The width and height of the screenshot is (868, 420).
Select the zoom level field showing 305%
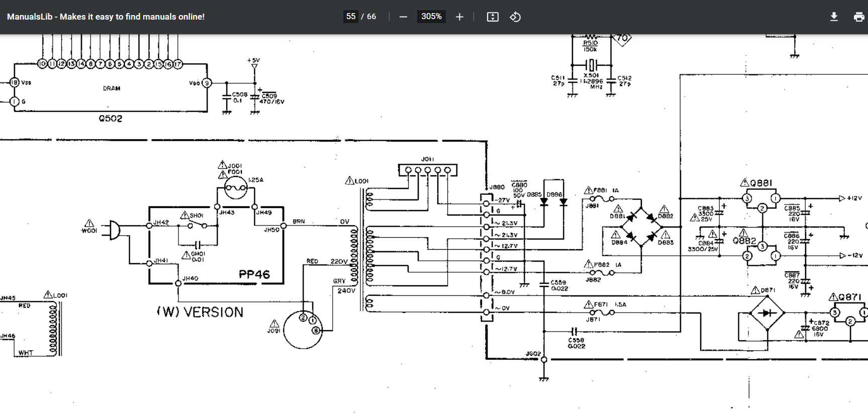(x=431, y=17)
